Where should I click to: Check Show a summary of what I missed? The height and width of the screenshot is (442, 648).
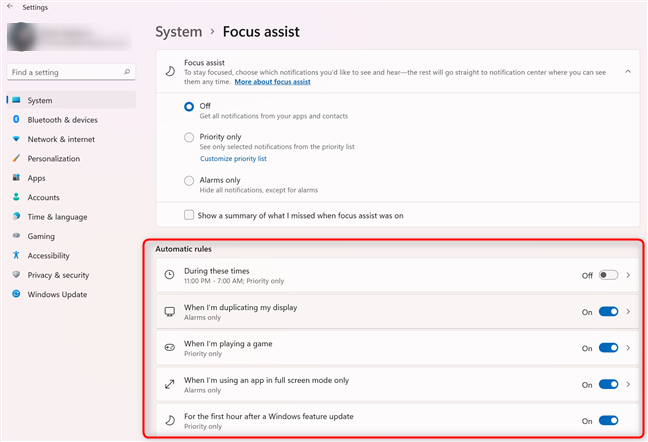pos(189,215)
